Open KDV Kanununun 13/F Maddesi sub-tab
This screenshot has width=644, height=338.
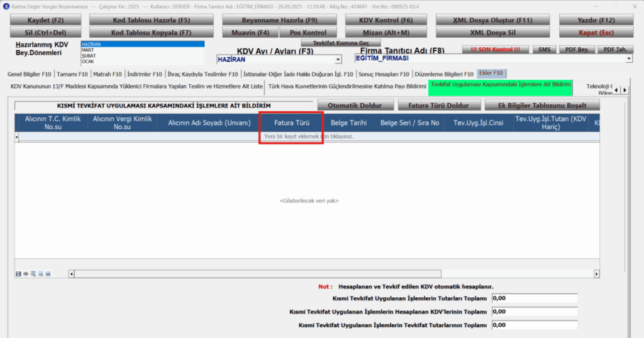[x=136, y=87]
